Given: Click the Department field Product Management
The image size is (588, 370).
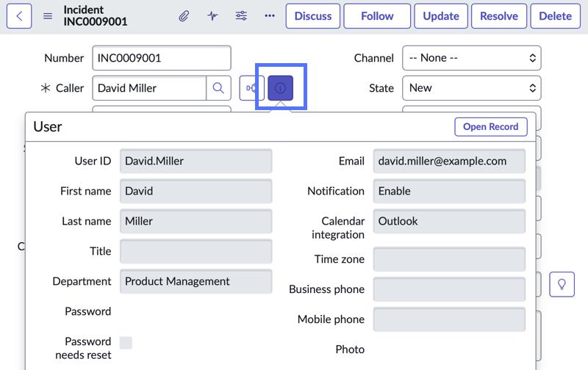Looking at the screenshot, I should point(196,281).
